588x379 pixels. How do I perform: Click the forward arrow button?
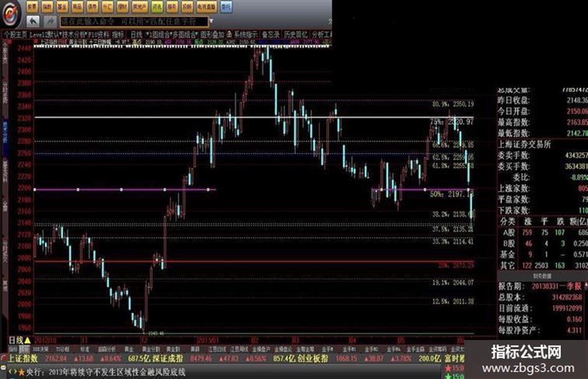[x=50, y=21]
